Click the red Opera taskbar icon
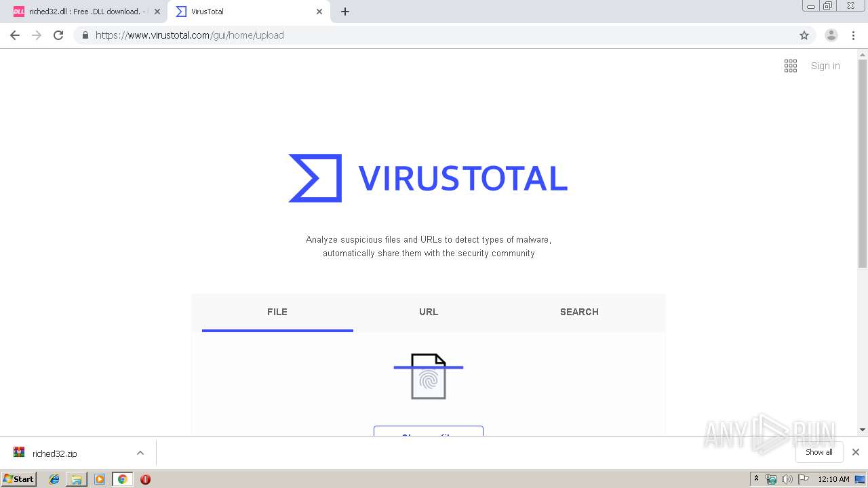Screen dimensions: 868x488 [x=145, y=479]
